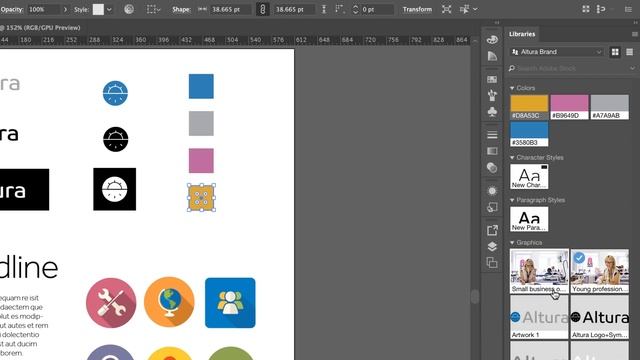This screenshot has height=360, width=640.
Task: Click the Transform button
Action: point(417,9)
